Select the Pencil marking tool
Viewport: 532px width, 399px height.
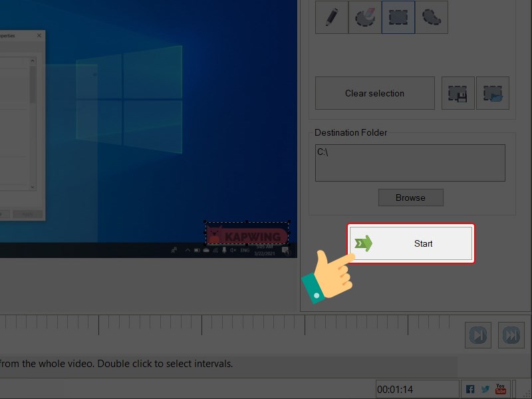331,17
